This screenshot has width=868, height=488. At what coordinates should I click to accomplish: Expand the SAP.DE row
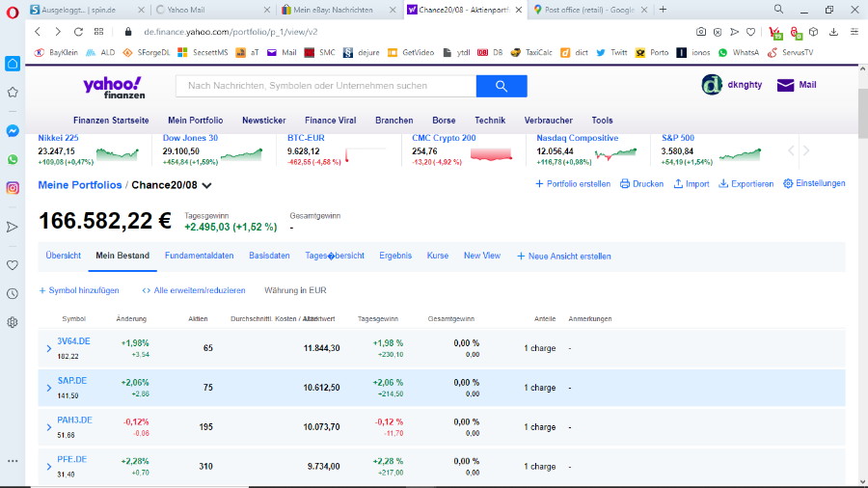click(x=49, y=388)
